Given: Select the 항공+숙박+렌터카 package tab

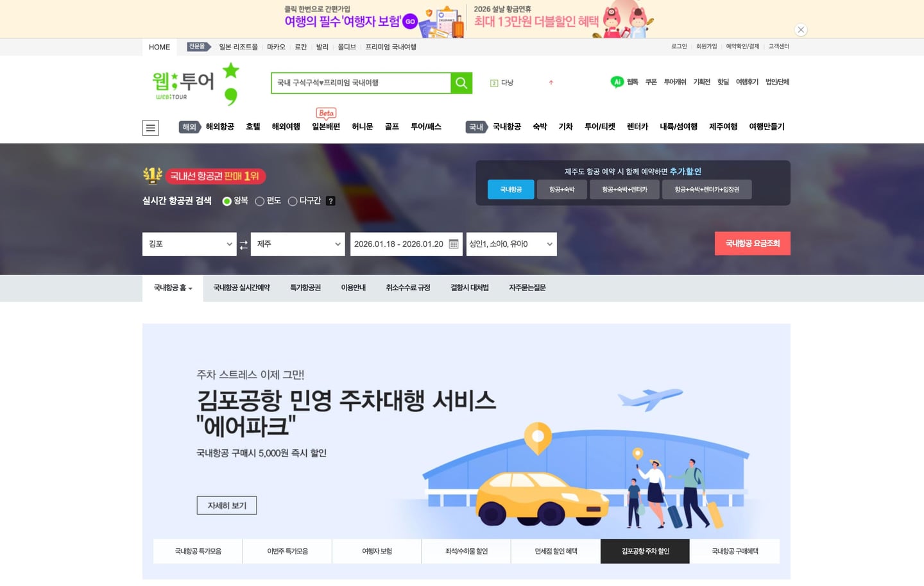Looking at the screenshot, I should click(x=624, y=190).
